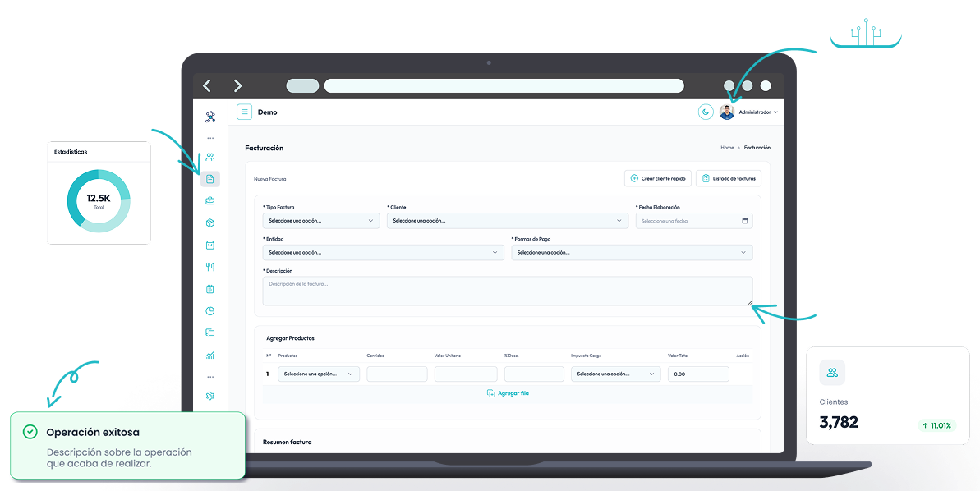Screen dimensions: 980x491
Task: Open the settings gear in the sidebar
Action: [x=210, y=396]
